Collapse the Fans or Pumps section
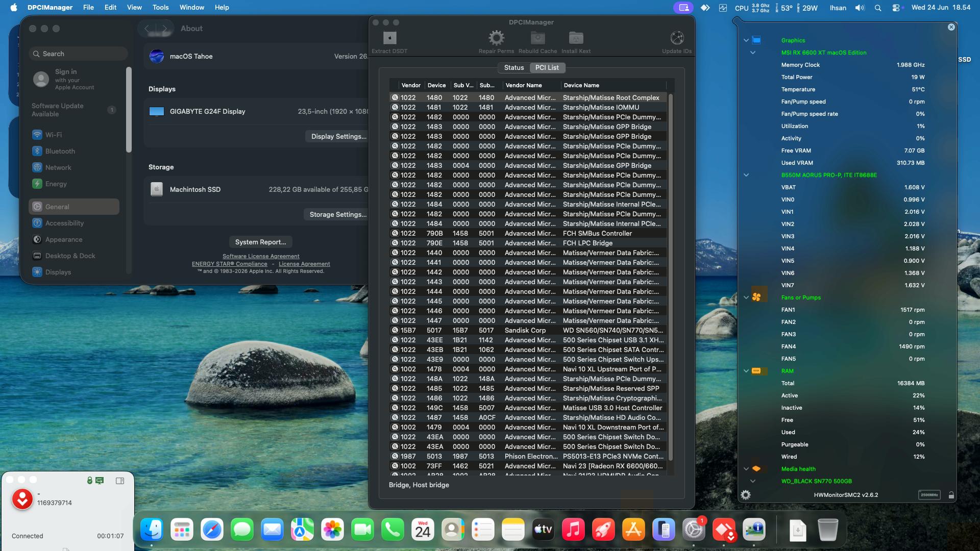This screenshot has width=980, height=551. [x=746, y=297]
